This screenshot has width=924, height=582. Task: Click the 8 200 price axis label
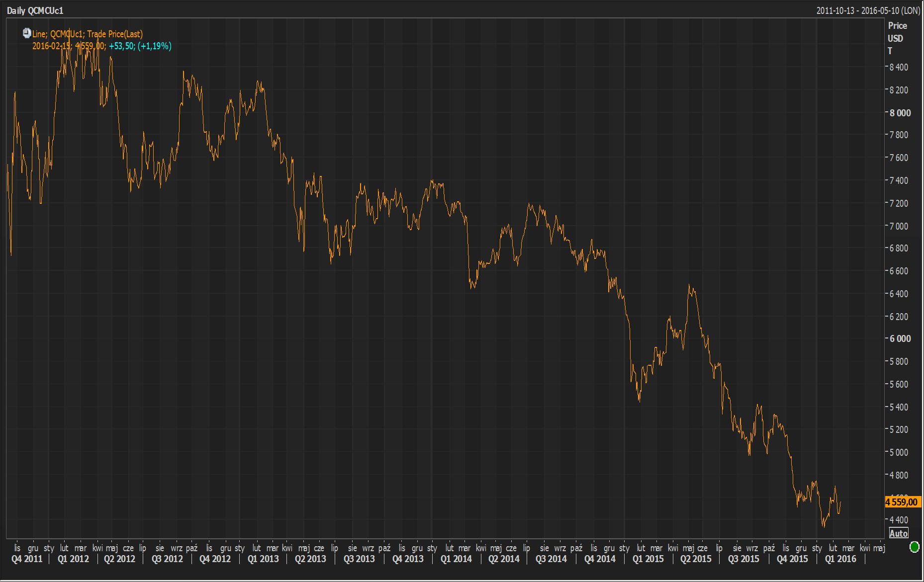(x=899, y=90)
